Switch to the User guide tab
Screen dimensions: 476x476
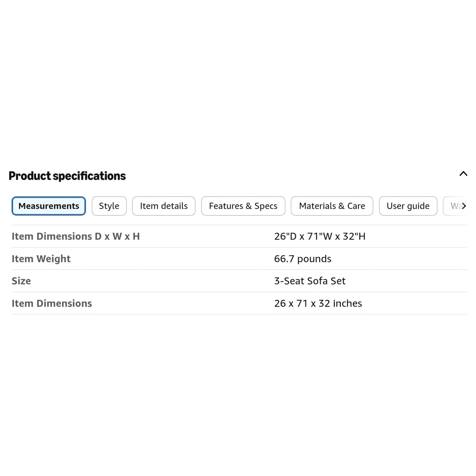pos(408,206)
